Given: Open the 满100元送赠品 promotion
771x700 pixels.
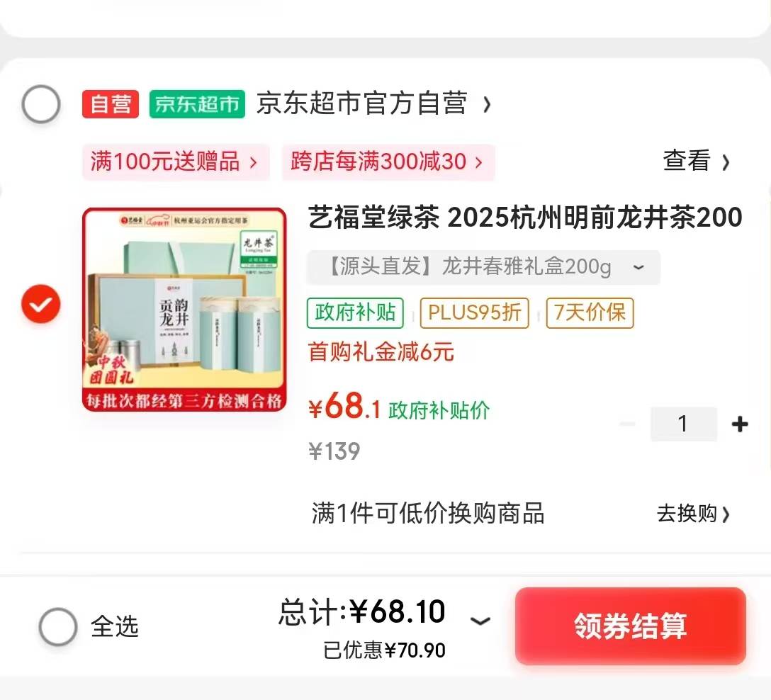Looking at the screenshot, I should 176,162.
